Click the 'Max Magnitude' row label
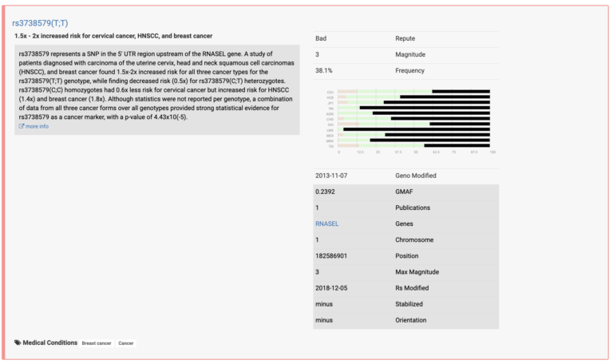Image resolution: width=613 pixels, height=364 pixels. (x=417, y=271)
